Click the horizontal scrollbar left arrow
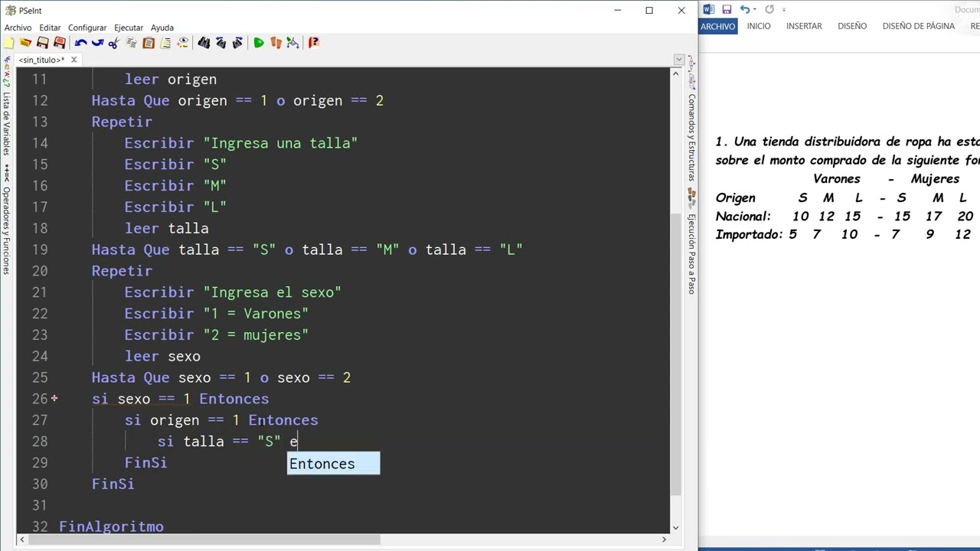 point(21,540)
